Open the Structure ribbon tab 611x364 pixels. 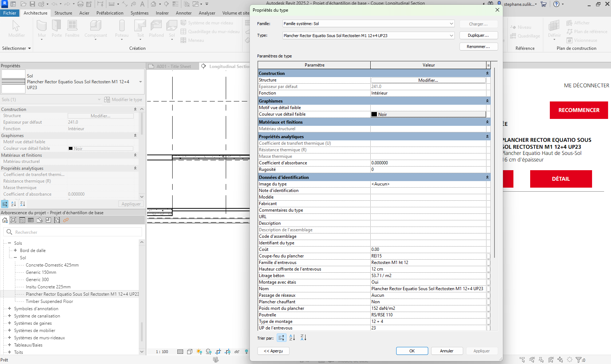pyautogui.click(x=63, y=13)
